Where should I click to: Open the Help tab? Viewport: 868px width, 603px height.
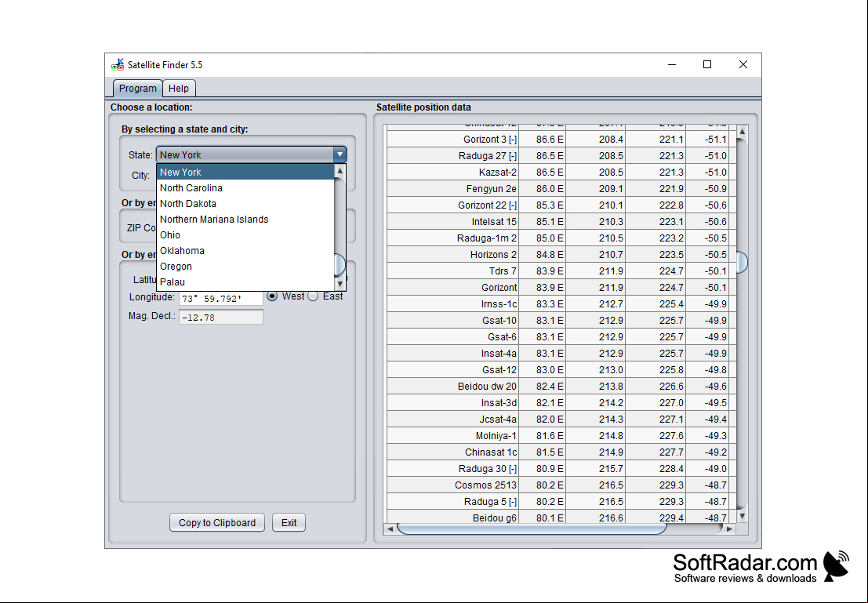pos(179,89)
